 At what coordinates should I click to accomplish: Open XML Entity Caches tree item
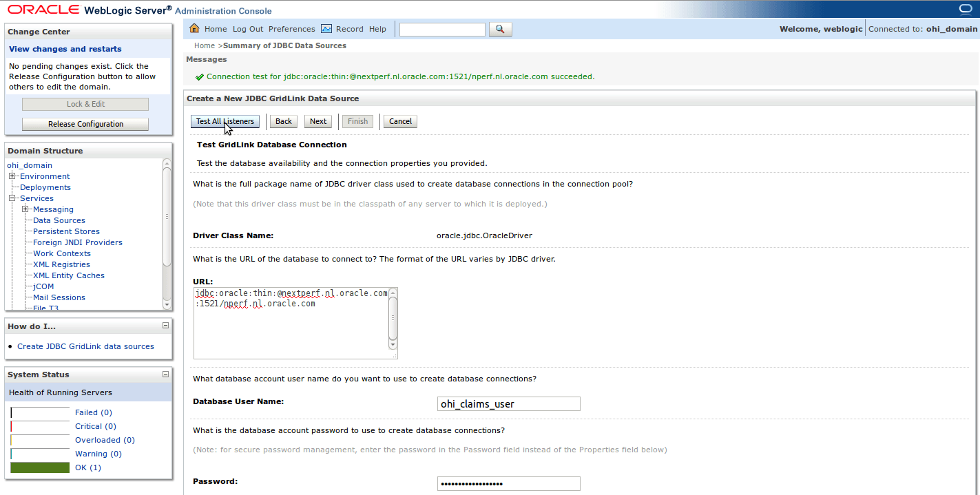click(69, 275)
